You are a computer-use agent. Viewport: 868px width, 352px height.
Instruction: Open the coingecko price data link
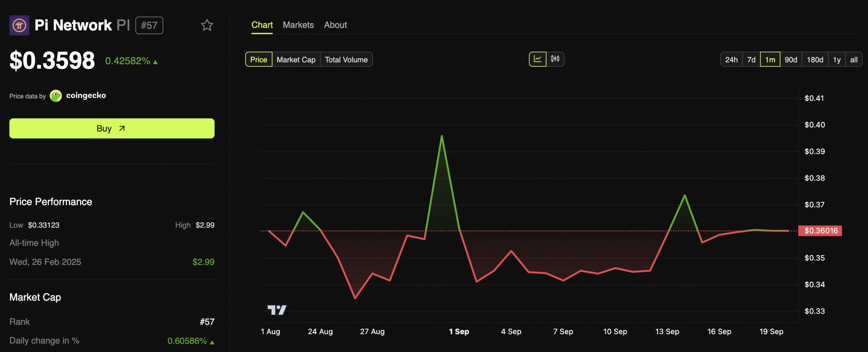pos(86,96)
